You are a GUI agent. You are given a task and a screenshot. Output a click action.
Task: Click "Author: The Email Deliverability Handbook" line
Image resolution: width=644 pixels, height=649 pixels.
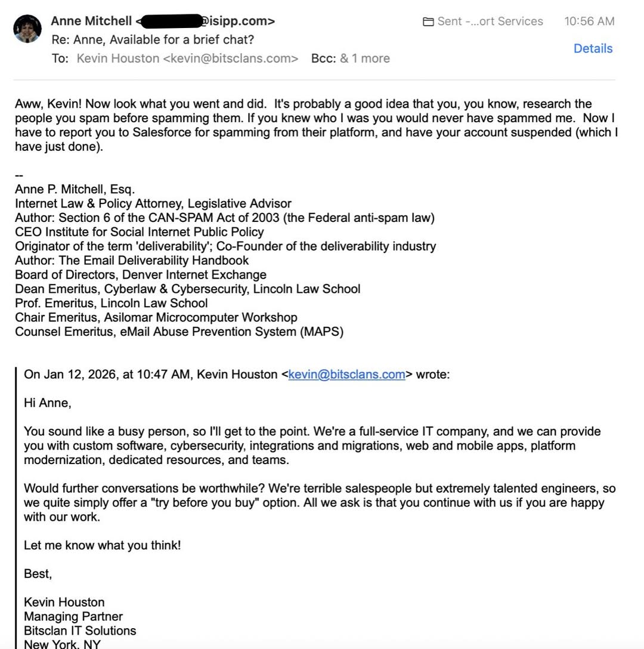[132, 261]
